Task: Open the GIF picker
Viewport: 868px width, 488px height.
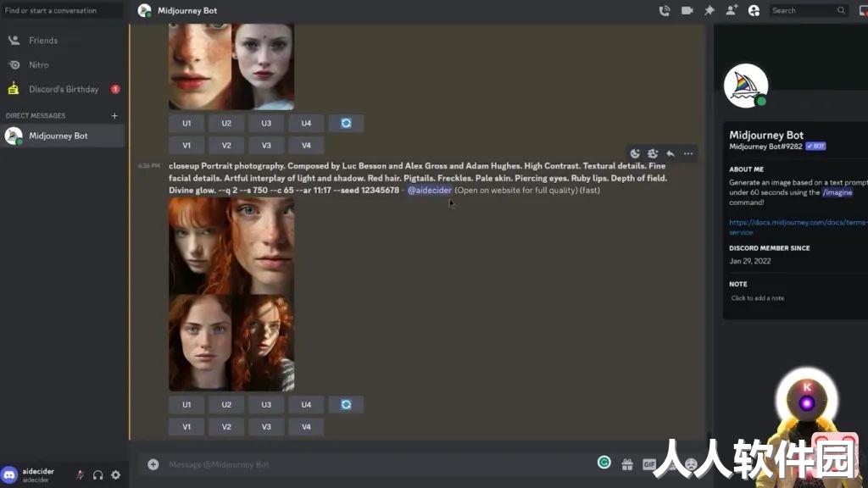Action: [x=649, y=465]
